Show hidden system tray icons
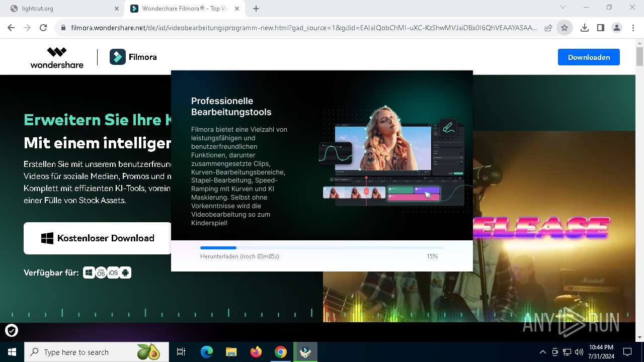The height and width of the screenshot is (362, 644). [542, 352]
